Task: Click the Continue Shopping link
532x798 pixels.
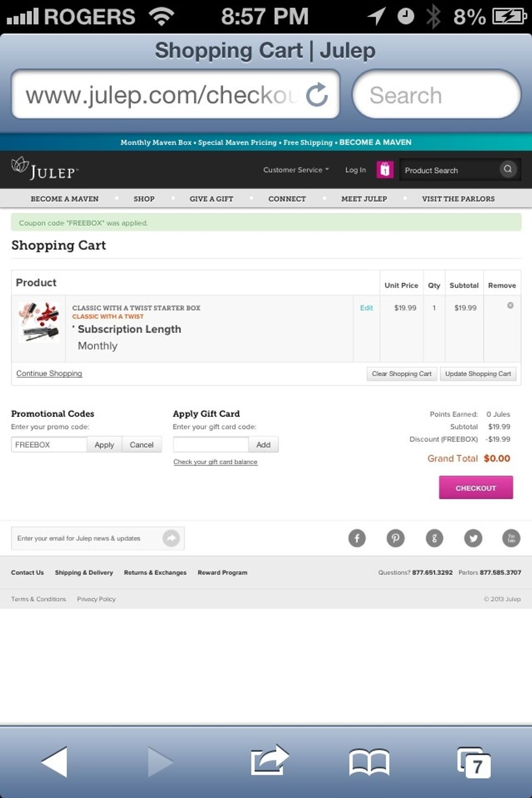Action: (x=49, y=373)
